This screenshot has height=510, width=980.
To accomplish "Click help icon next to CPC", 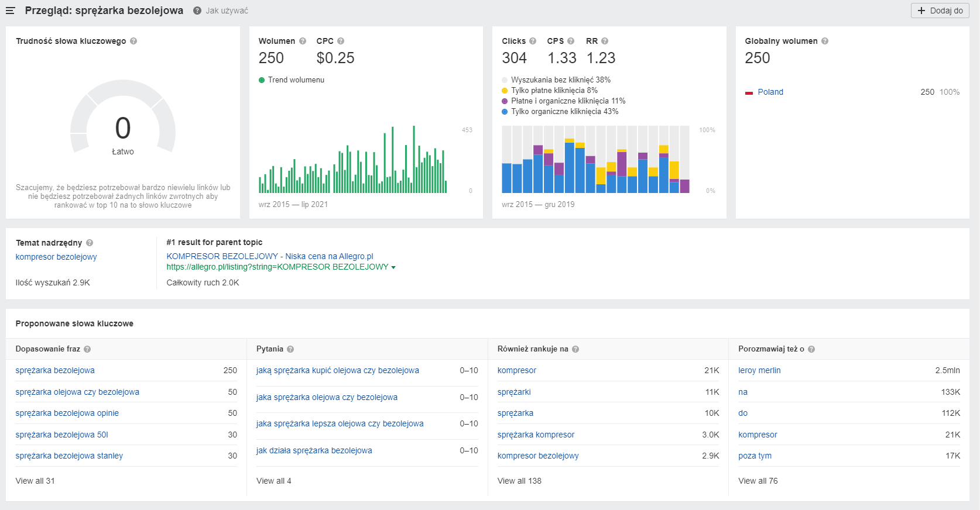I will [x=341, y=41].
